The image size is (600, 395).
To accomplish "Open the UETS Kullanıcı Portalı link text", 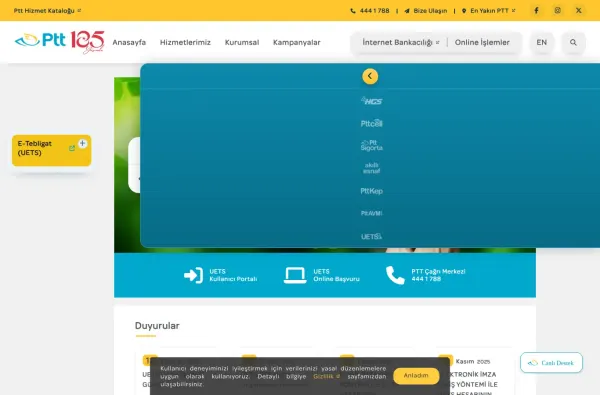I will point(233,275).
